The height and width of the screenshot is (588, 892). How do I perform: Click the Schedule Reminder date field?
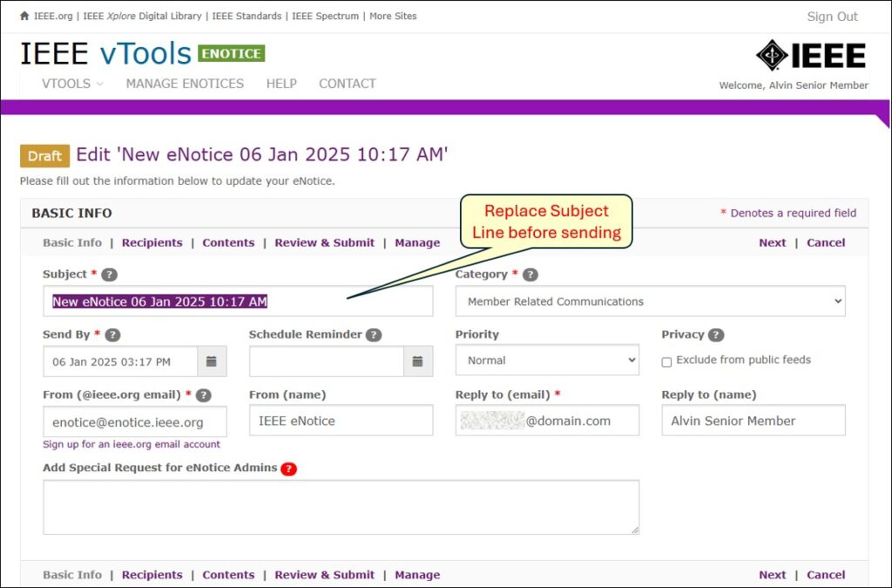tap(327, 362)
